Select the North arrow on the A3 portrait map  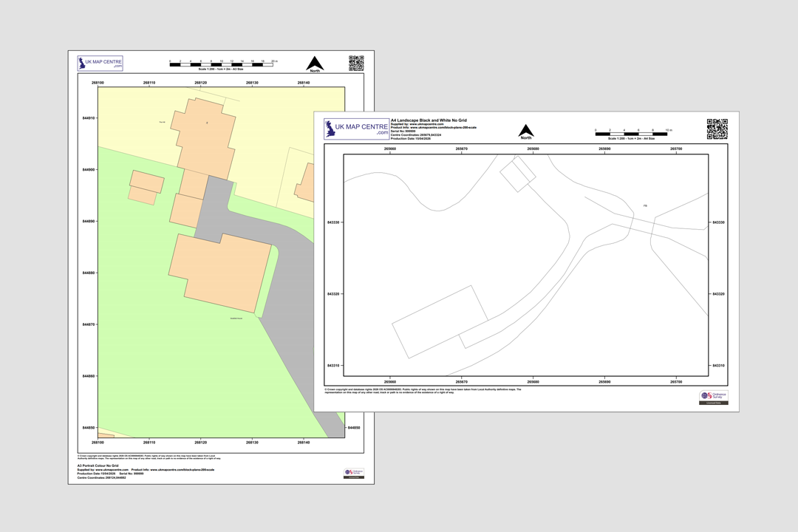click(316, 64)
